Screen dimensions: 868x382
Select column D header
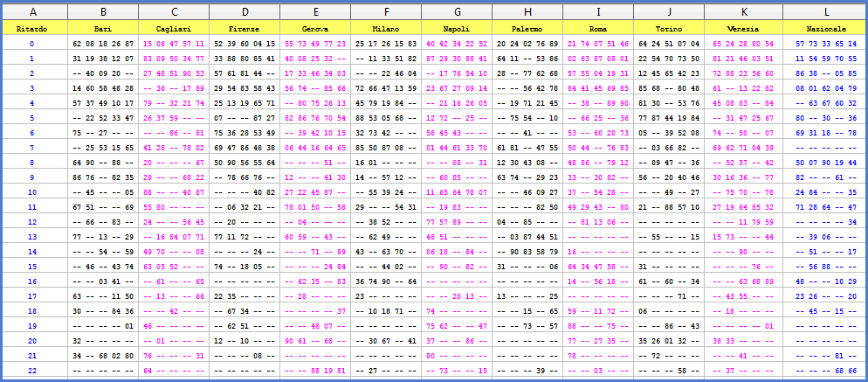(245, 12)
